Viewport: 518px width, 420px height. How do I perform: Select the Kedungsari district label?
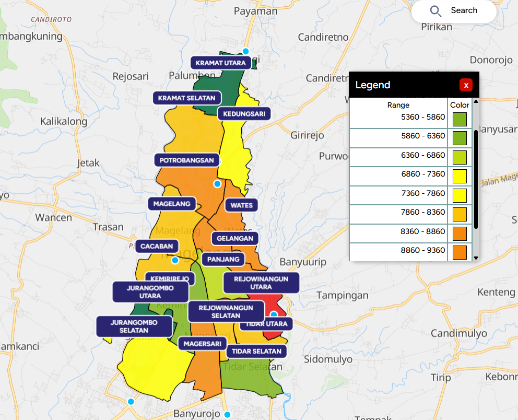point(244,114)
